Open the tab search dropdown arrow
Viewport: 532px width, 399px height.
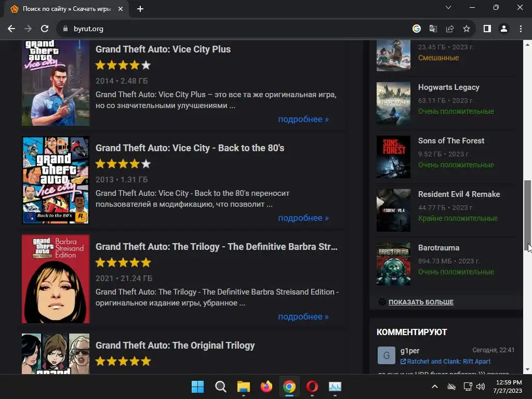coord(448,7)
